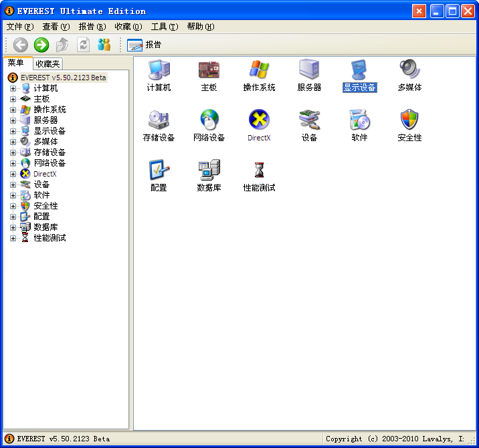Select 安全性 in the tree

(x=45, y=206)
